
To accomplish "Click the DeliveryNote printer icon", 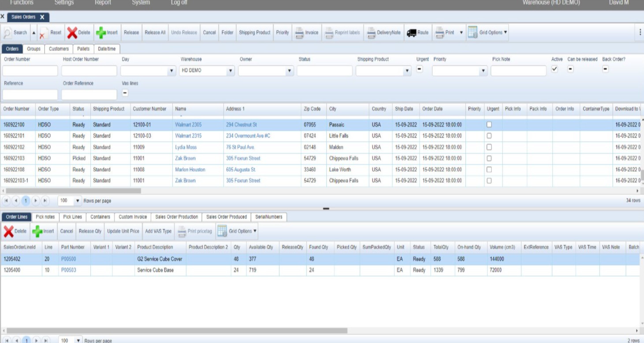I will tap(371, 33).
